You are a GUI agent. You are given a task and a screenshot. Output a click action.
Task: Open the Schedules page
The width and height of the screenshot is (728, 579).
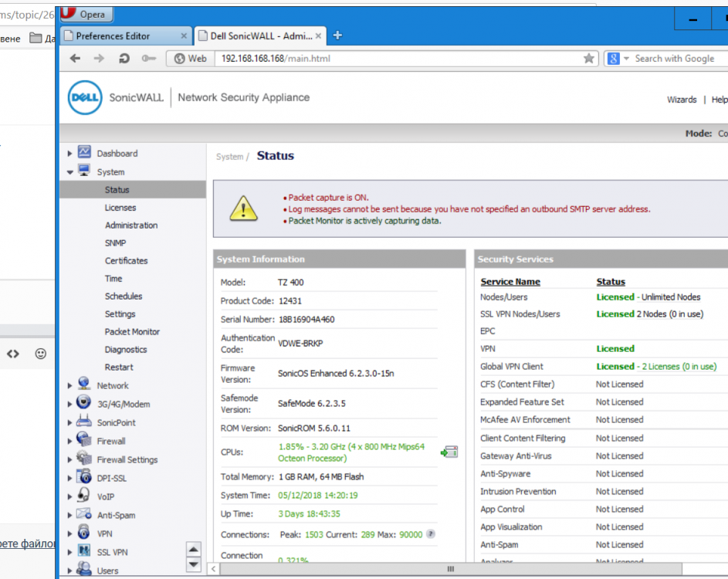tap(124, 296)
